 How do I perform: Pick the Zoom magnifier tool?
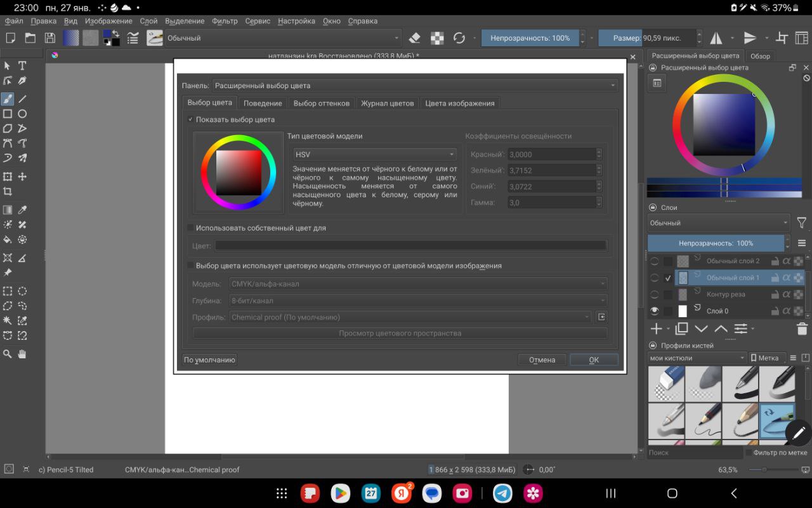point(8,354)
